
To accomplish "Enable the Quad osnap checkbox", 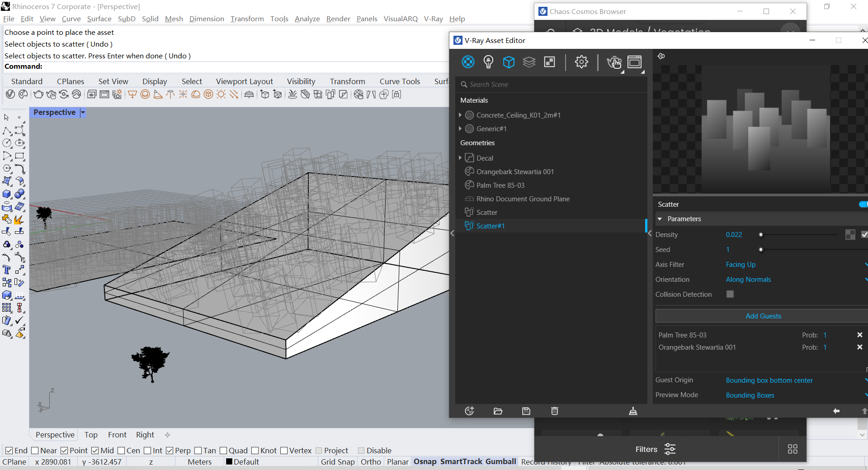I will pyautogui.click(x=223, y=451).
